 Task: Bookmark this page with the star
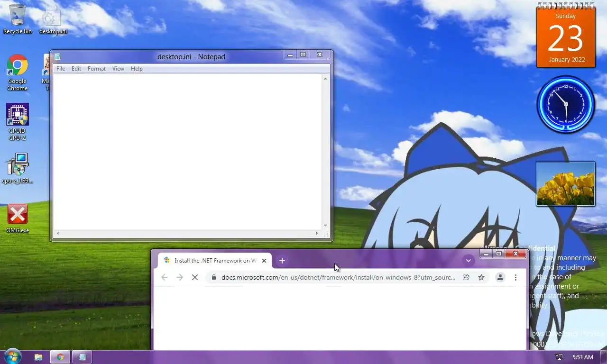tap(481, 277)
